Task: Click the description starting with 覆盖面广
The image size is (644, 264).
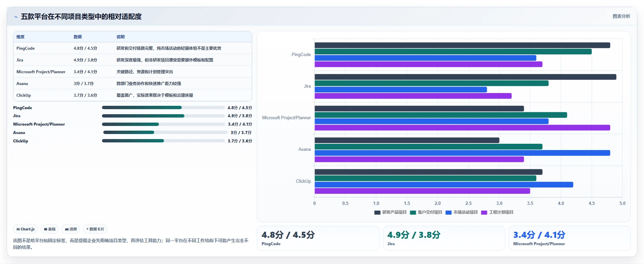Action: (155, 95)
